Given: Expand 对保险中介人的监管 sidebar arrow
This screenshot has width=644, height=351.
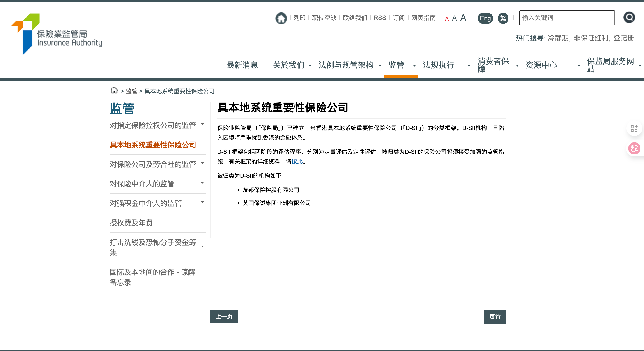Looking at the screenshot, I should point(202,183).
